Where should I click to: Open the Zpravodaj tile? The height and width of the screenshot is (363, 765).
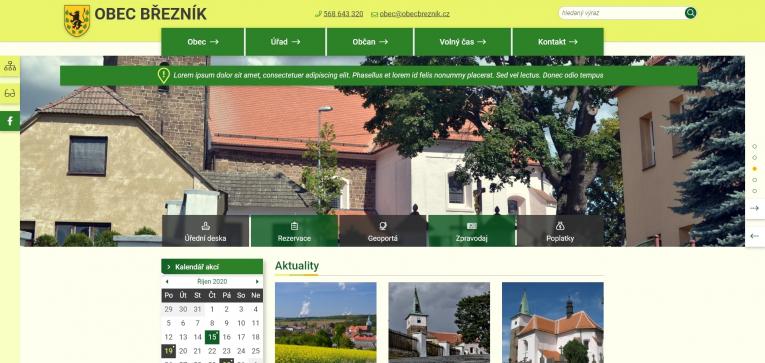click(x=472, y=231)
